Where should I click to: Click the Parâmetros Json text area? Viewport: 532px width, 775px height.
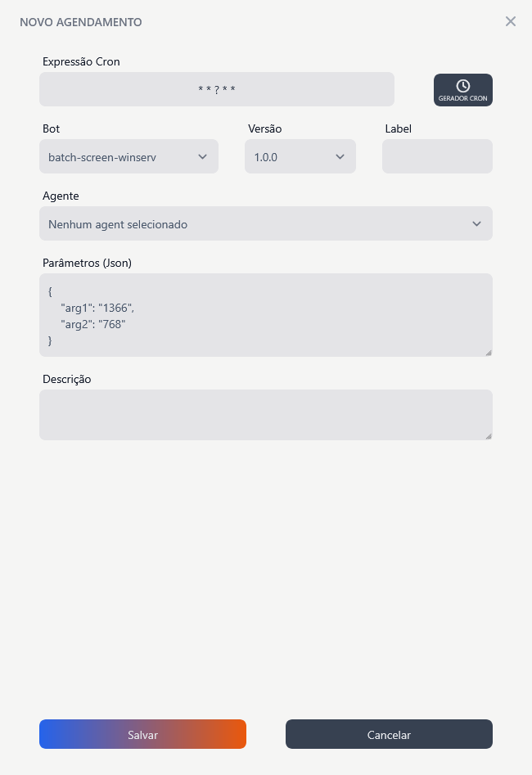(265, 315)
